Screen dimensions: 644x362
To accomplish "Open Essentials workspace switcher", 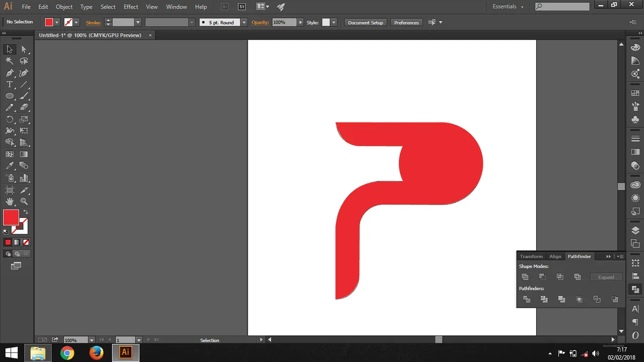I will point(508,7).
